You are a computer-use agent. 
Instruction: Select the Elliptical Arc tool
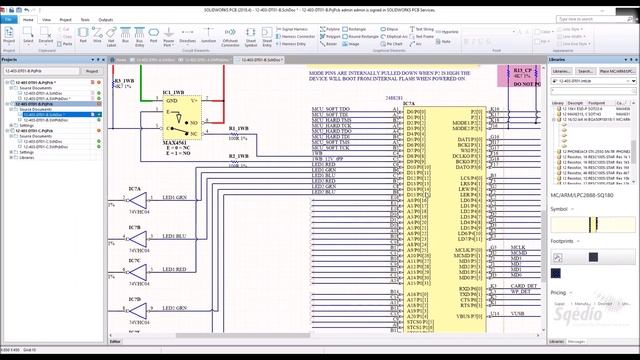pos(394,37)
